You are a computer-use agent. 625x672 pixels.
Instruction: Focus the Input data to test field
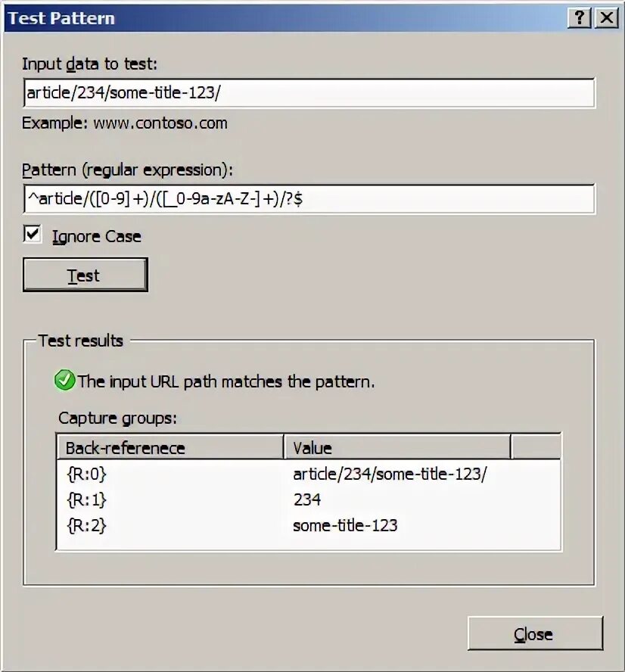pos(309,92)
